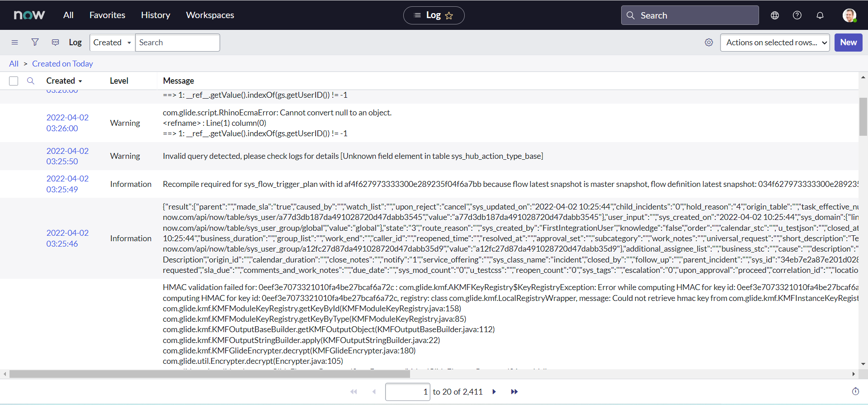
Task: Open the list controls hamburger menu
Action: 15,43
